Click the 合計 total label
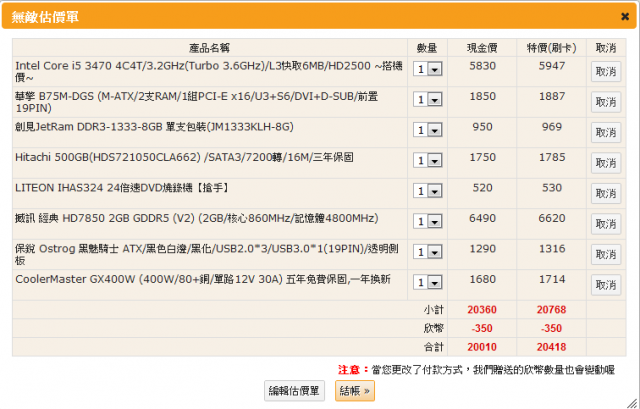This screenshot has width=640, height=409. click(433, 347)
